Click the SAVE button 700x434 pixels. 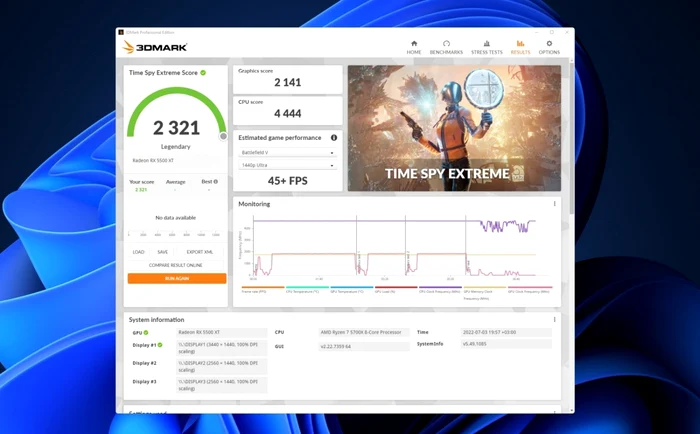click(162, 252)
